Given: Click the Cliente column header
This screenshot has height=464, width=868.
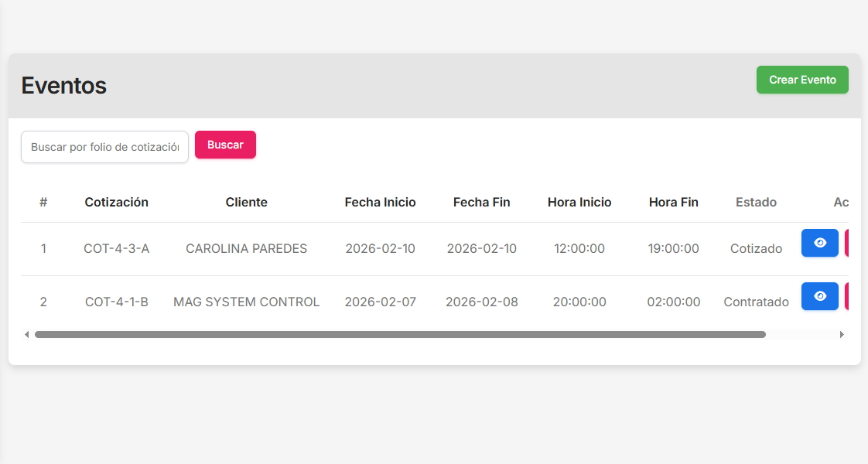Looking at the screenshot, I should (x=247, y=203).
